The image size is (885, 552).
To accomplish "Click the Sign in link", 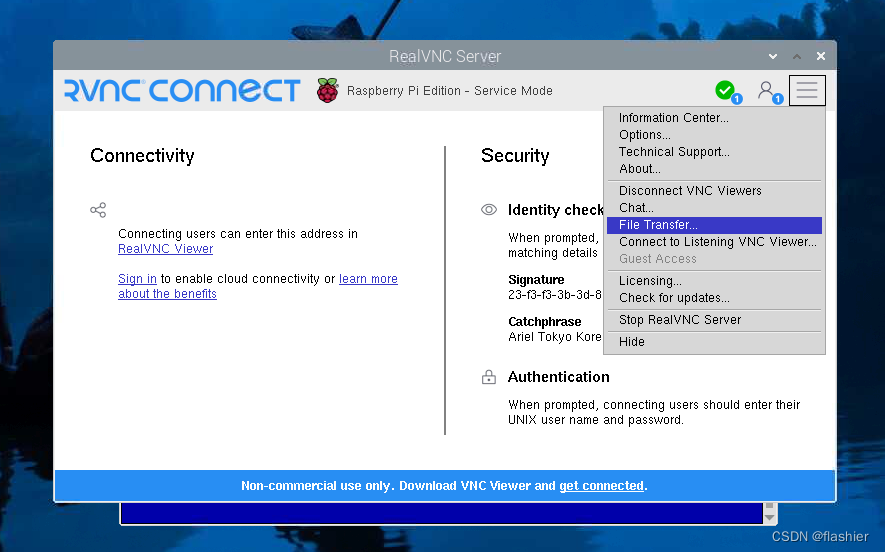I will pyautogui.click(x=137, y=279).
